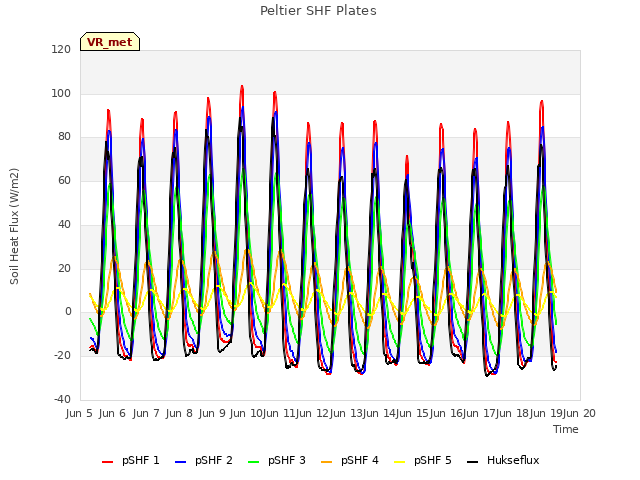Click the pSHF 3 green legend swatch
Viewport: 640px width, 480px height.
tap(253, 462)
